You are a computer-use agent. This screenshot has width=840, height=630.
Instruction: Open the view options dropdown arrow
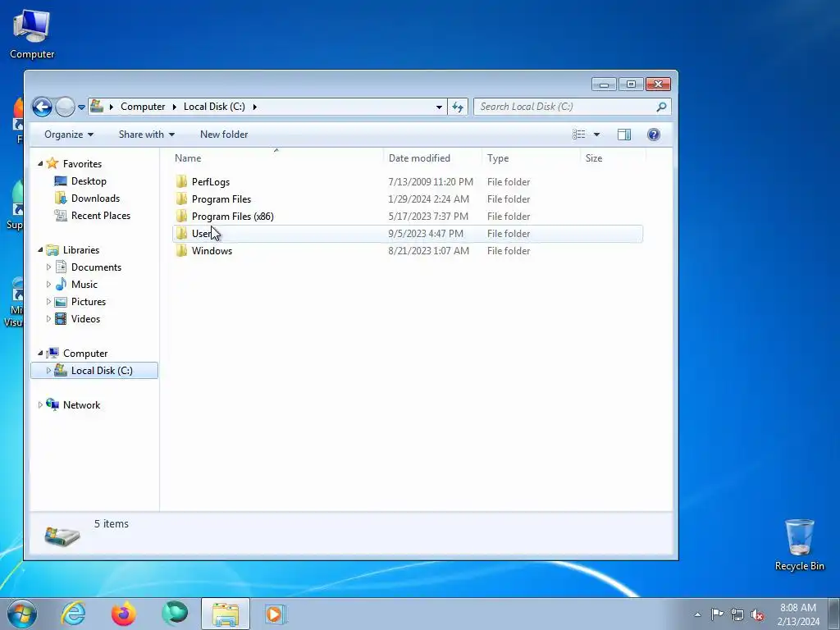point(597,135)
